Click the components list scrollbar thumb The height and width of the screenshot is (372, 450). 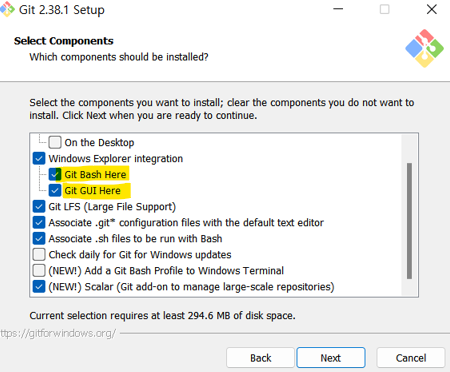click(409, 221)
